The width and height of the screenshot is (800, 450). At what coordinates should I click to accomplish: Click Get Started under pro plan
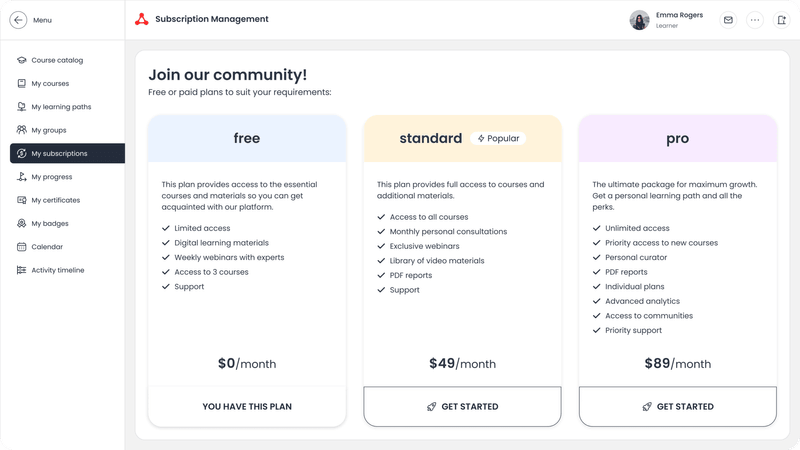(677, 407)
